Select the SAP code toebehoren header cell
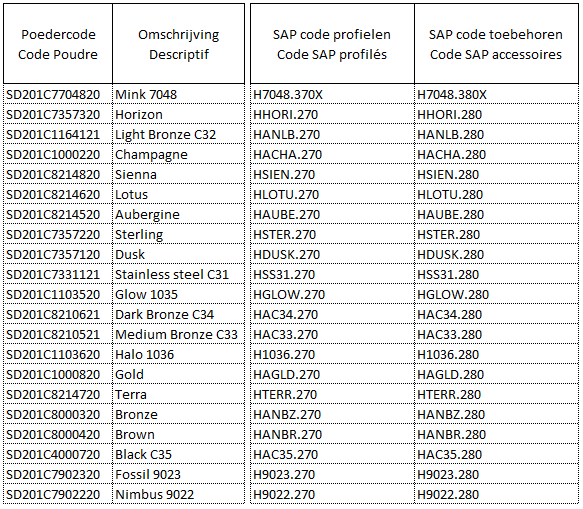 496,44
